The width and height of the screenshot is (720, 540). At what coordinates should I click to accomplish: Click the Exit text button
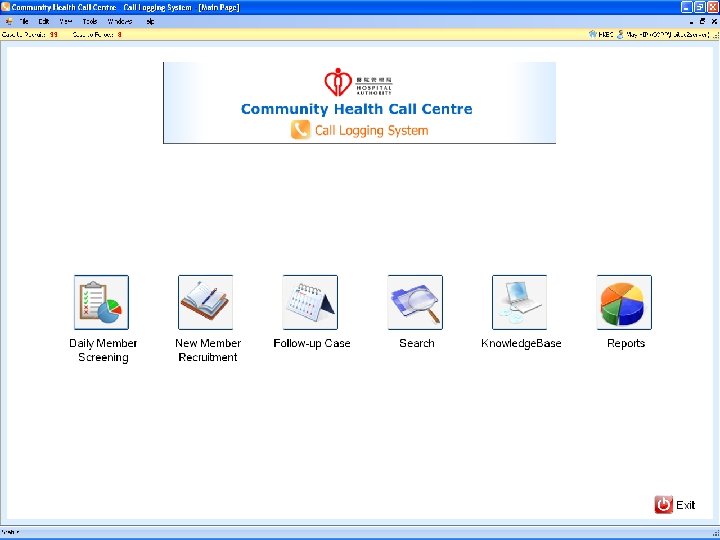tap(686, 505)
